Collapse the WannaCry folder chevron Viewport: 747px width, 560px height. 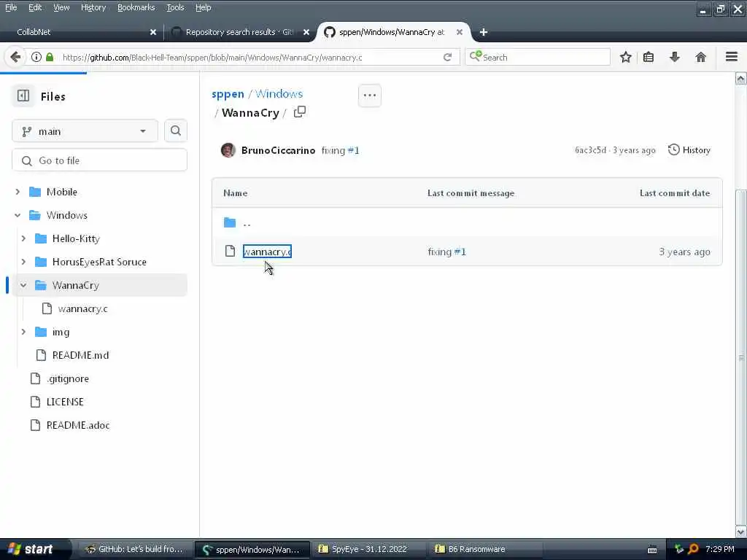(x=23, y=285)
